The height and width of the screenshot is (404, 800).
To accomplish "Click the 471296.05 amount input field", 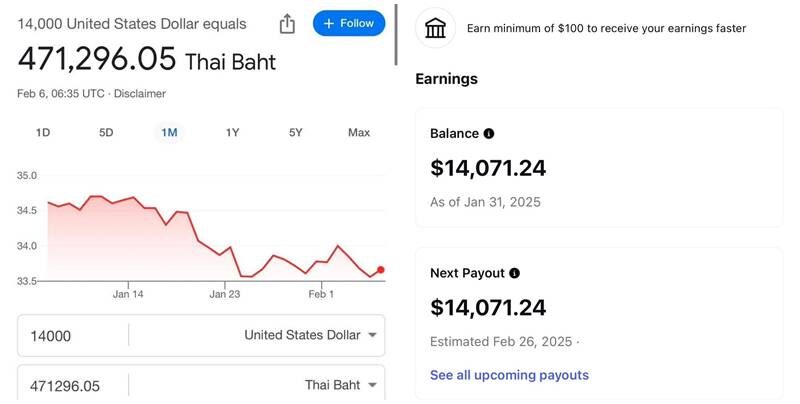I will [x=72, y=385].
